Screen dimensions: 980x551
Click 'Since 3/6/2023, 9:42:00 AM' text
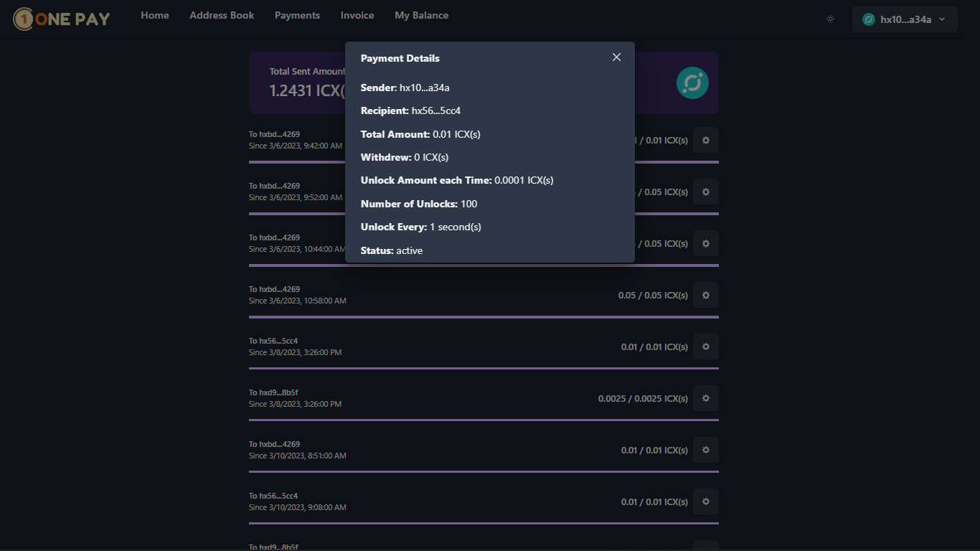pyautogui.click(x=296, y=146)
